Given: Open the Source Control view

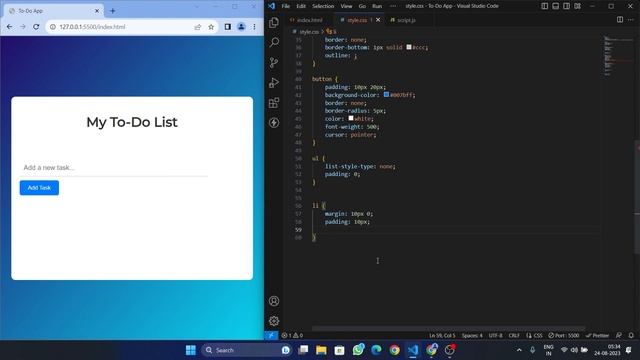Looking at the screenshot, I should [274, 62].
